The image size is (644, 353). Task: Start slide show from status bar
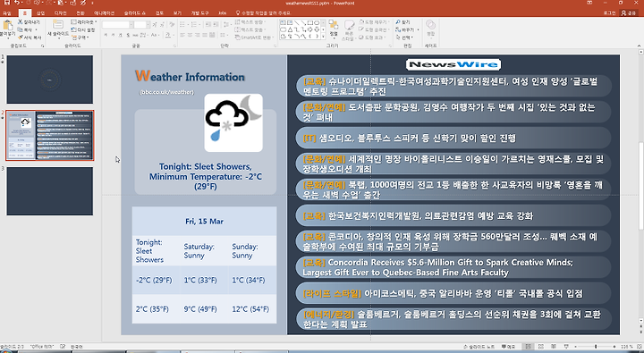pyautogui.click(x=566, y=347)
